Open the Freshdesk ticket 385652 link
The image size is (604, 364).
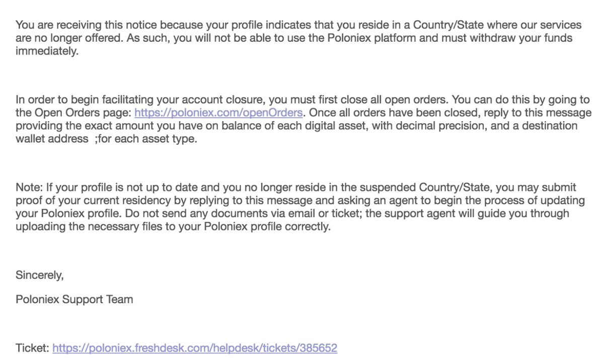(195, 348)
